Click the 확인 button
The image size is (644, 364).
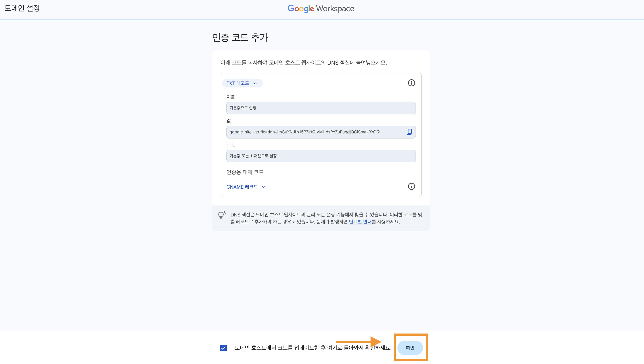click(x=410, y=347)
